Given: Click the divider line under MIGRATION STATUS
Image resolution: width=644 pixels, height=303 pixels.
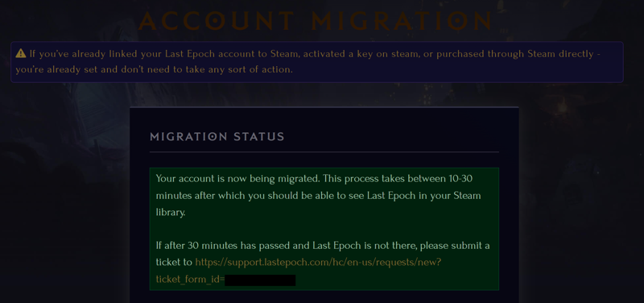Looking at the screenshot, I should point(324,151).
